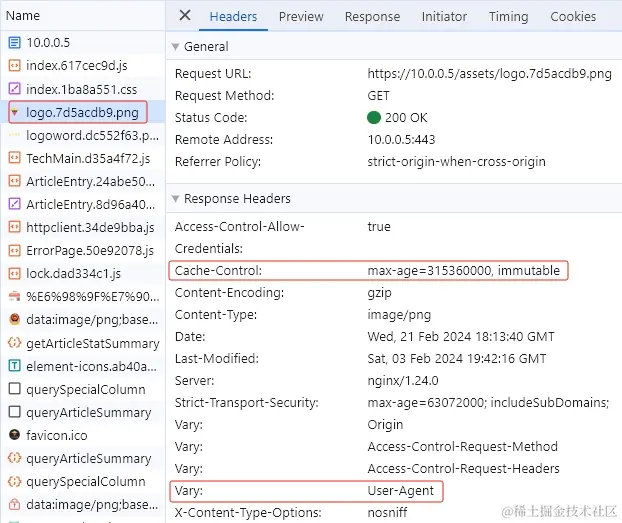Image resolution: width=622 pixels, height=523 pixels.
Task: Click the script icon for TechMain.d35a4f72.js
Action: click(x=14, y=158)
